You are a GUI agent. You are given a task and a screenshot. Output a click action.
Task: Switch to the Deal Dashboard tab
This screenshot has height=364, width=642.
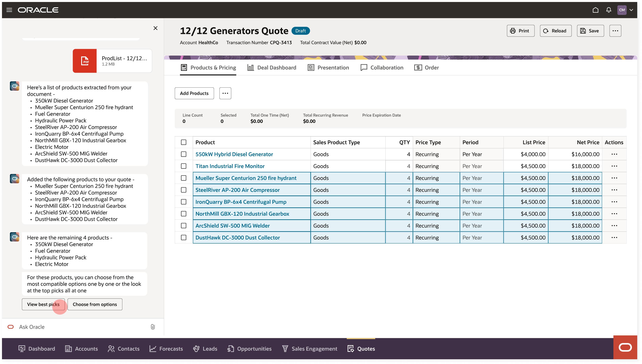point(272,67)
